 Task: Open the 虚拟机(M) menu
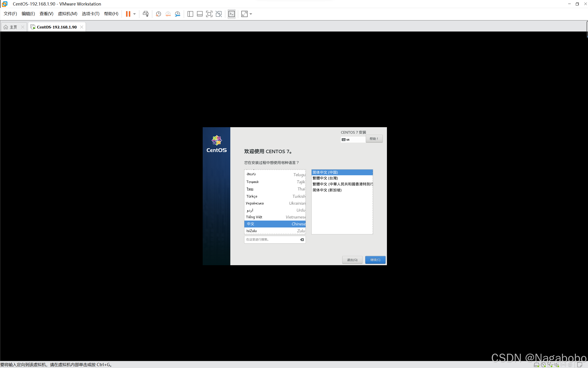67,14
